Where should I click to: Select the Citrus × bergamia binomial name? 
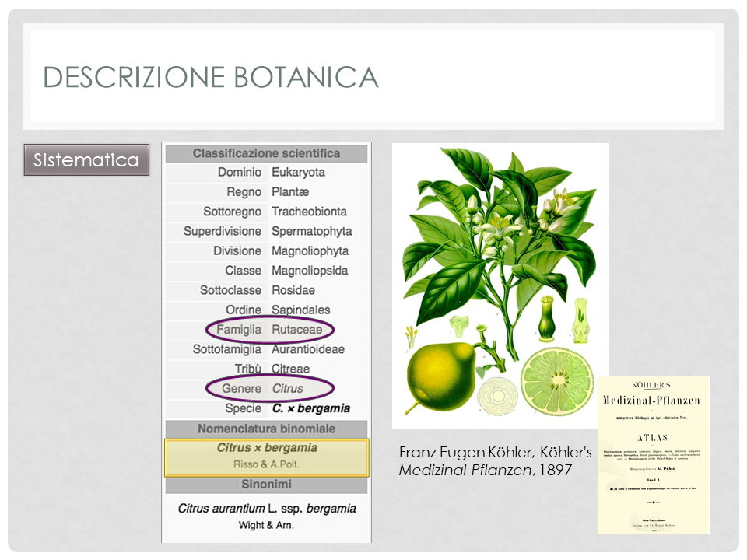click(x=267, y=448)
